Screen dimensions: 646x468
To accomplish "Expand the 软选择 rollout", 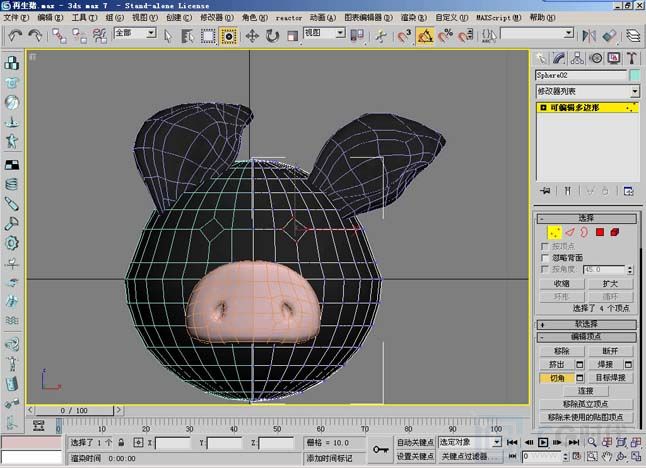I will [587, 324].
